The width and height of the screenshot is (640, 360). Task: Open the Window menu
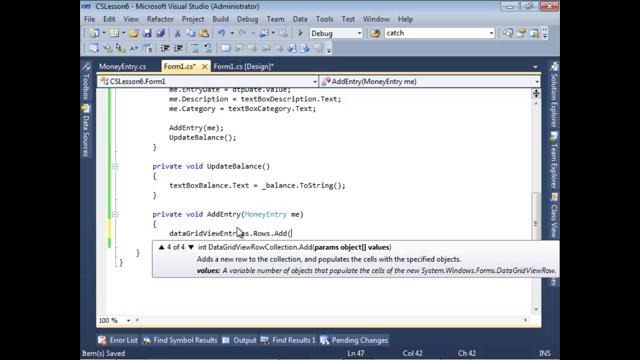point(376,19)
